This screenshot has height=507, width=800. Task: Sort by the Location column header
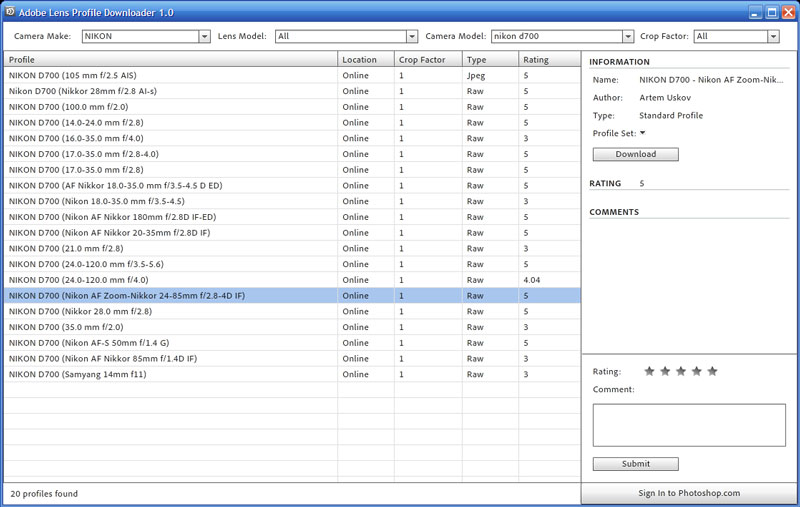pos(366,59)
